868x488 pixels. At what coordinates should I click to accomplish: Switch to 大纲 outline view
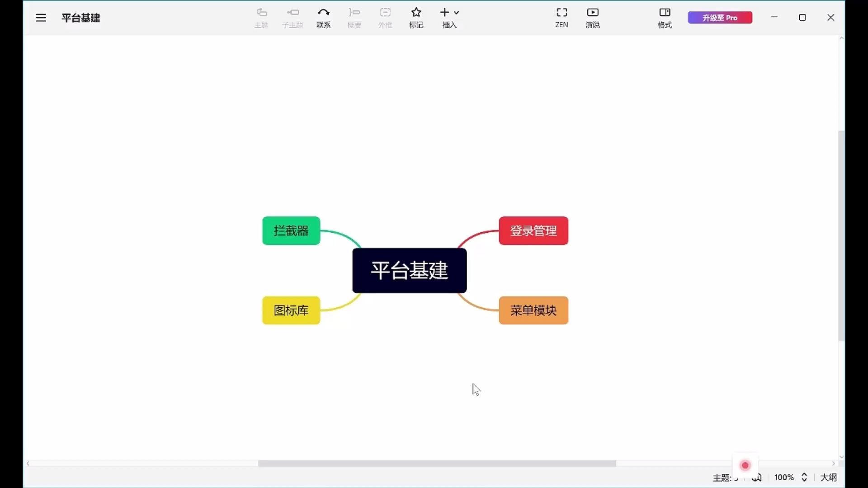[x=828, y=477]
